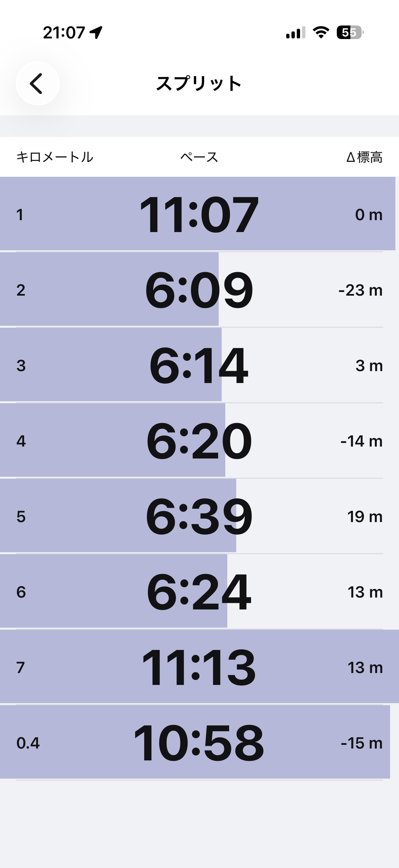This screenshot has width=399, height=868.
Task: Tap the スプリット page title
Action: [199, 83]
